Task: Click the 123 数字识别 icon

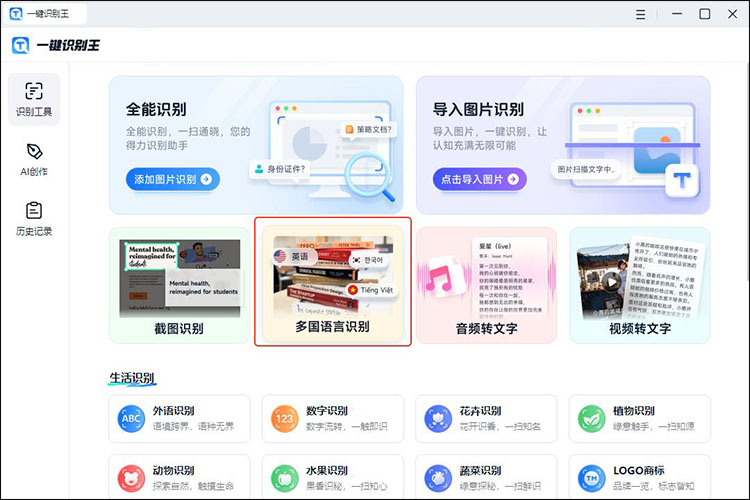Action: (284, 419)
